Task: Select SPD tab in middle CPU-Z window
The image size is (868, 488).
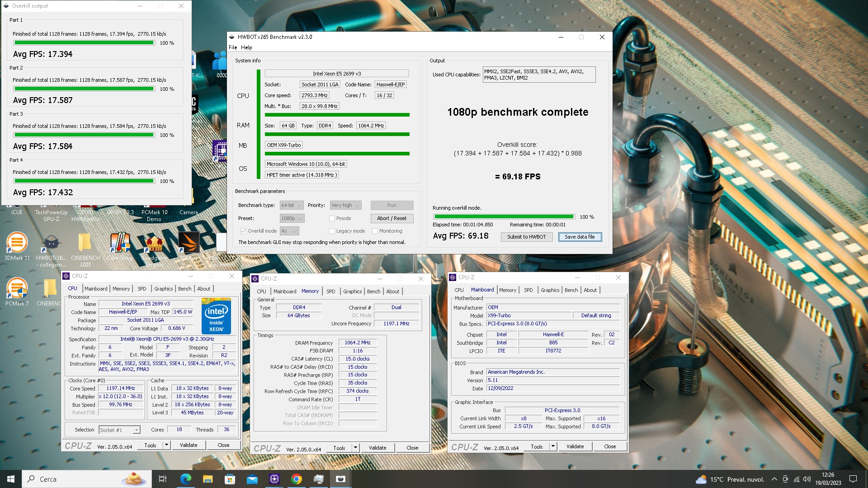Action: 331,291
